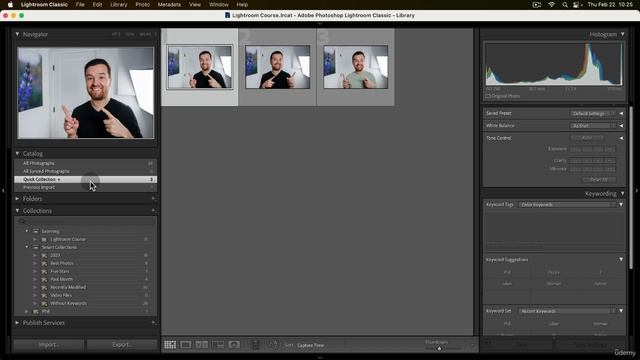This screenshot has width=640, height=360.
Task: Click screen recording icon in menu bar
Action: click(537, 5)
